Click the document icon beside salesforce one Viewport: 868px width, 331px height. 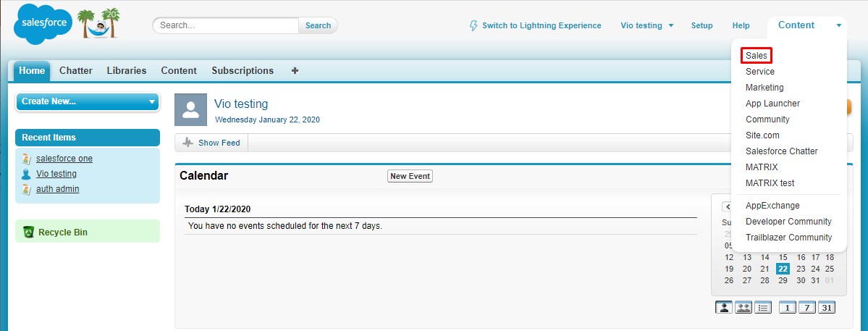(x=26, y=159)
